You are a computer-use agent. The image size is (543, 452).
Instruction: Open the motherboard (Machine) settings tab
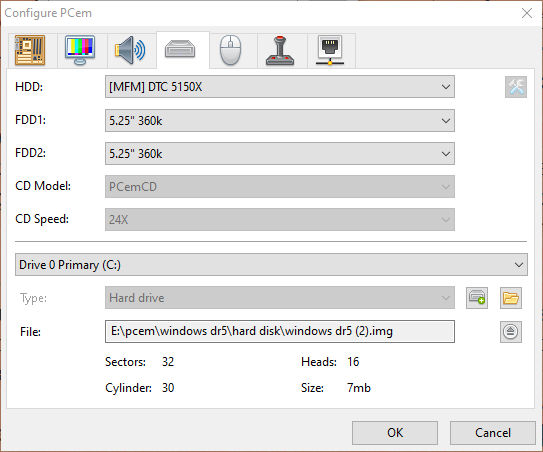(30, 50)
